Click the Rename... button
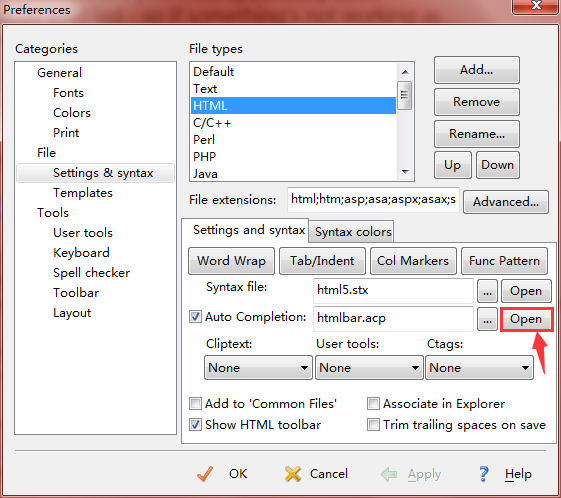Image resolution: width=561 pixels, height=498 pixels. coord(477,134)
